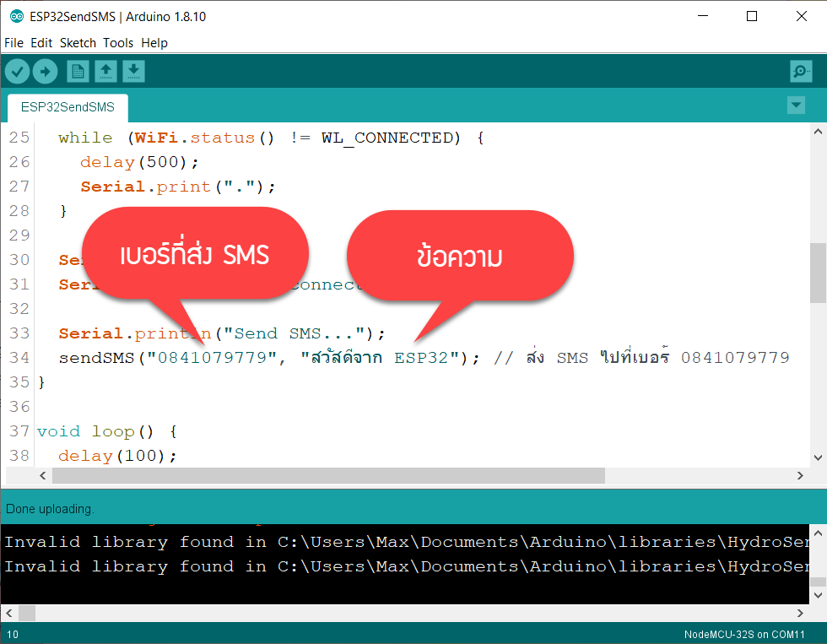Click console vertical scrollbar down arrow

(818, 596)
